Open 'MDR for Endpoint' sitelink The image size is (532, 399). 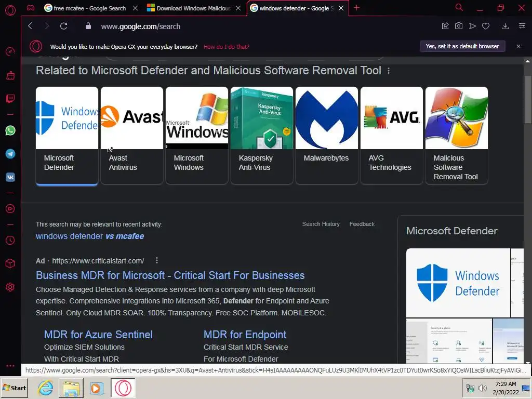tap(245, 335)
